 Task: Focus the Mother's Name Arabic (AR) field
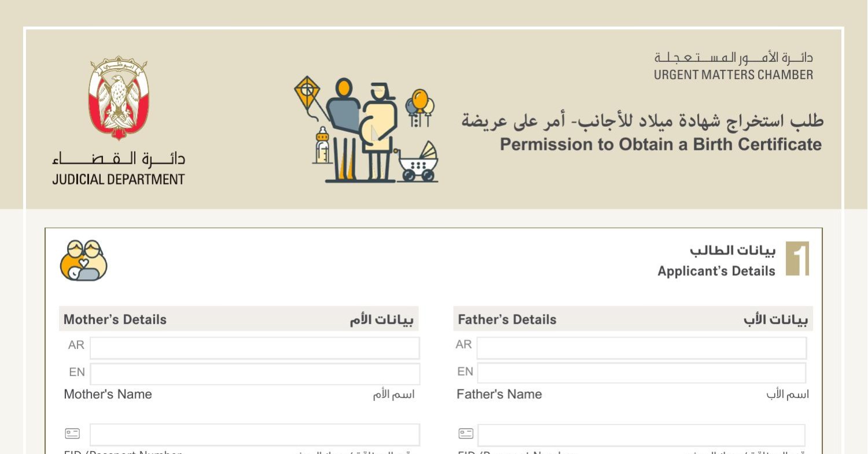[x=255, y=348]
